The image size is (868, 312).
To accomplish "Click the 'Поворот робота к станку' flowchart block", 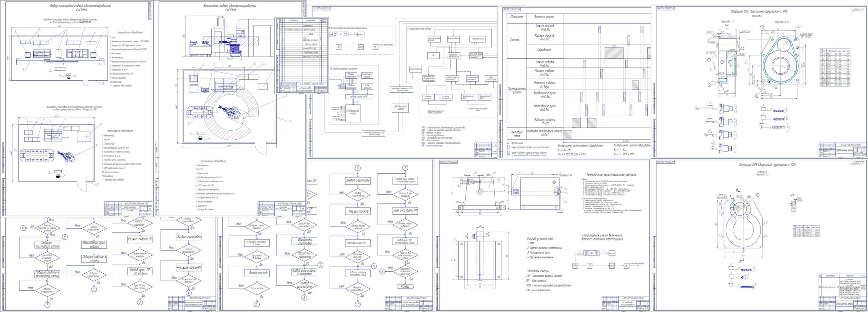I will [x=95, y=258].
